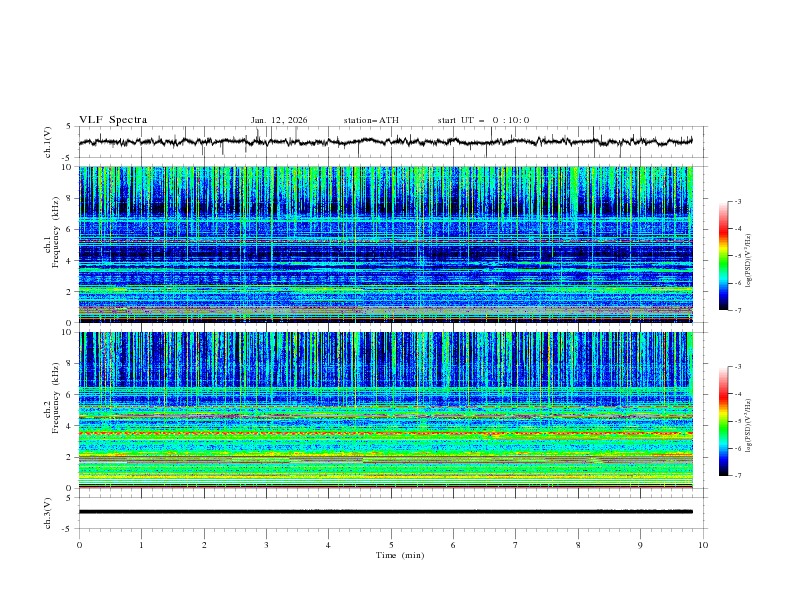Pick the lower ch.2 PSD color bar
This screenshot has width=792, height=612.
pos(723,421)
